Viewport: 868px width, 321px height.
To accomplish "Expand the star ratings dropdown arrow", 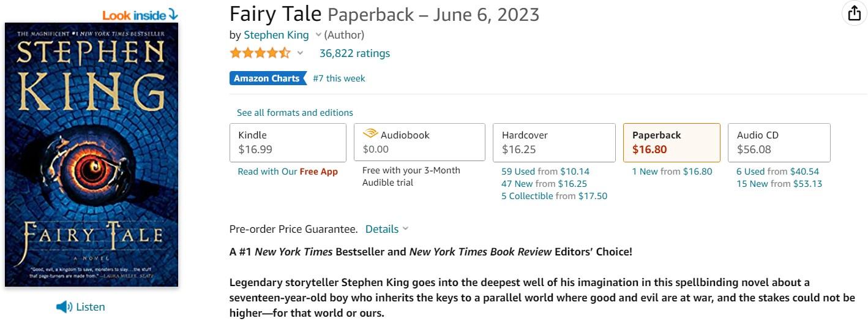I will tap(300, 53).
